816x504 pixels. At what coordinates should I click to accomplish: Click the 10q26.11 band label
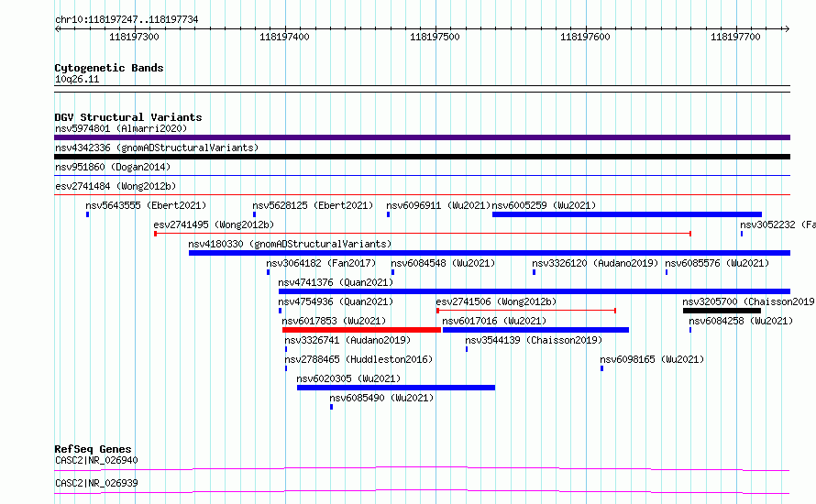coord(77,79)
